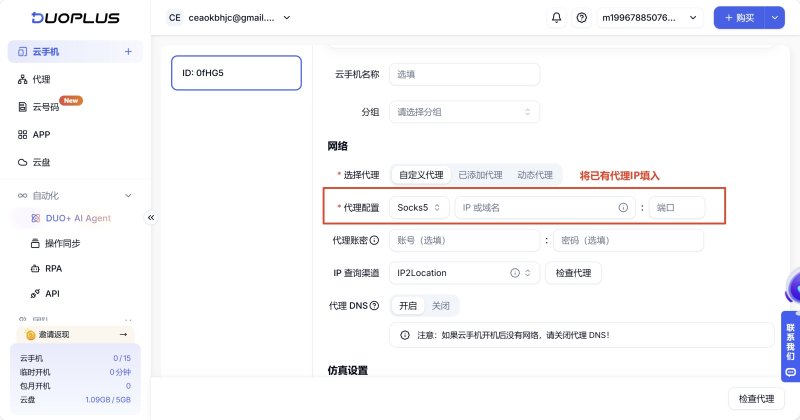Click the 购买 button
The height and width of the screenshot is (420, 800).
(x=739, y=18)
